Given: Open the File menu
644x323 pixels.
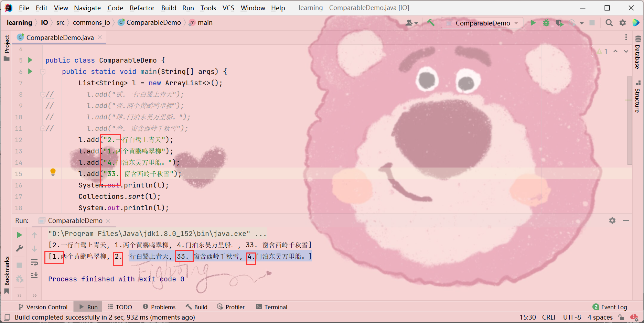Looking at the screenshot, I should pyautogui.click(x=24, y=8).
